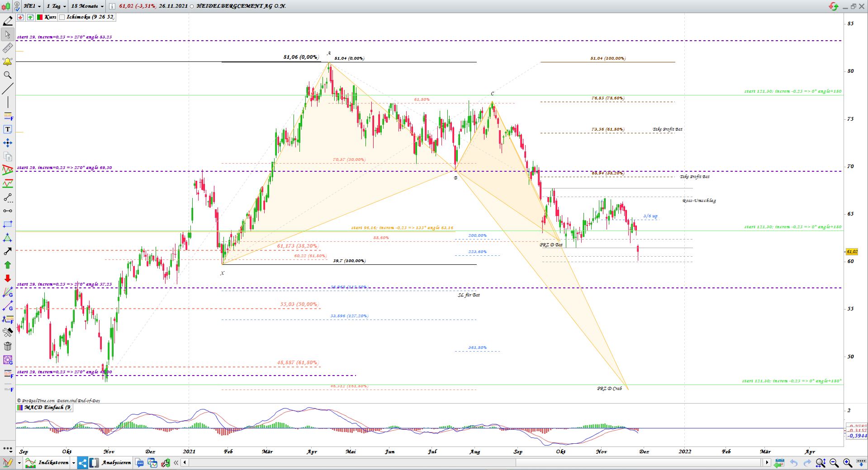Viewport: 868px width, 470px height.
Task: Select the red zigzag line chart tool
Action: [x=8, y=184]
